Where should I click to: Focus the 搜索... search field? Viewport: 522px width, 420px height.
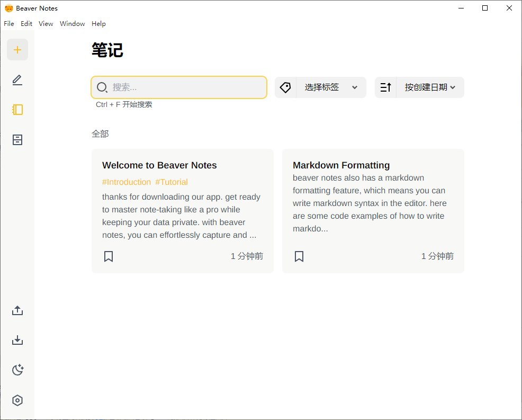(x=179, y=87)
